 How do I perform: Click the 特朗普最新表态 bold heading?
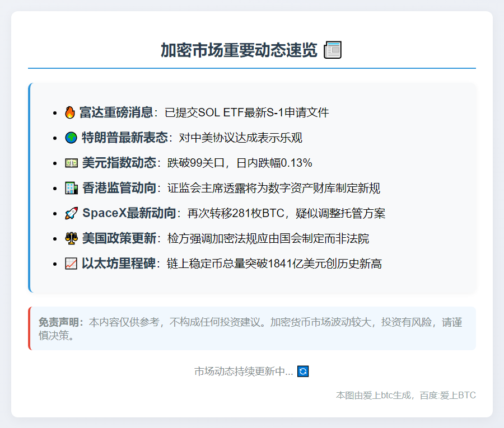pos(124,138)
